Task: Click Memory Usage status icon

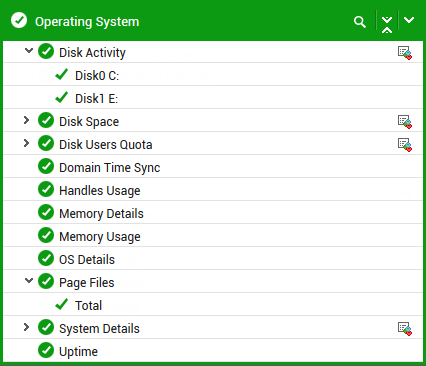Action: tap(46, 235)
